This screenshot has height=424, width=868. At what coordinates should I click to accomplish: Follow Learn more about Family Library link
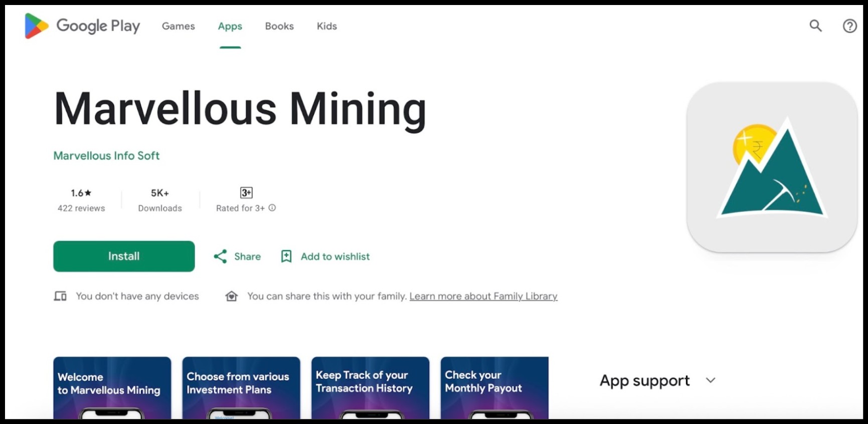(483, 296)
